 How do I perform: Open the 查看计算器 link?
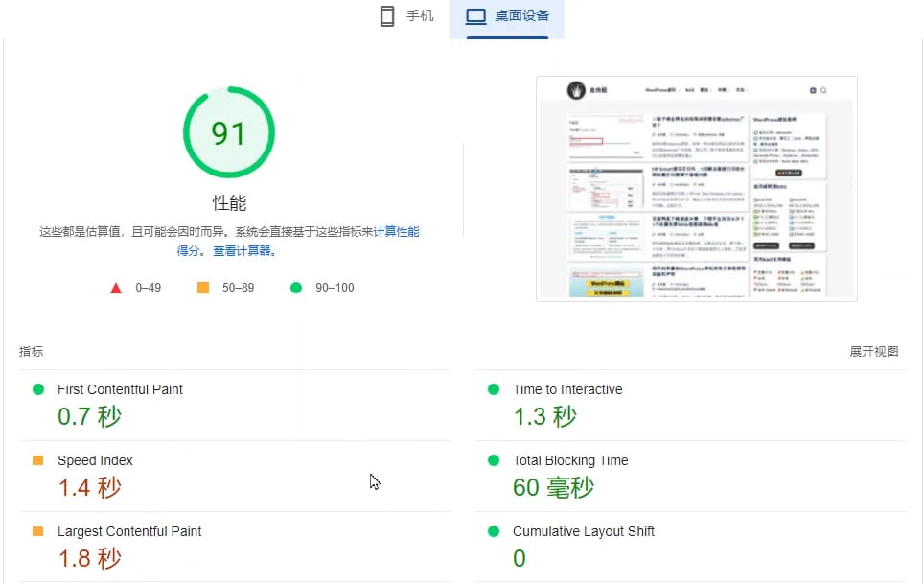pyautogui.click(x=243, y=250)
